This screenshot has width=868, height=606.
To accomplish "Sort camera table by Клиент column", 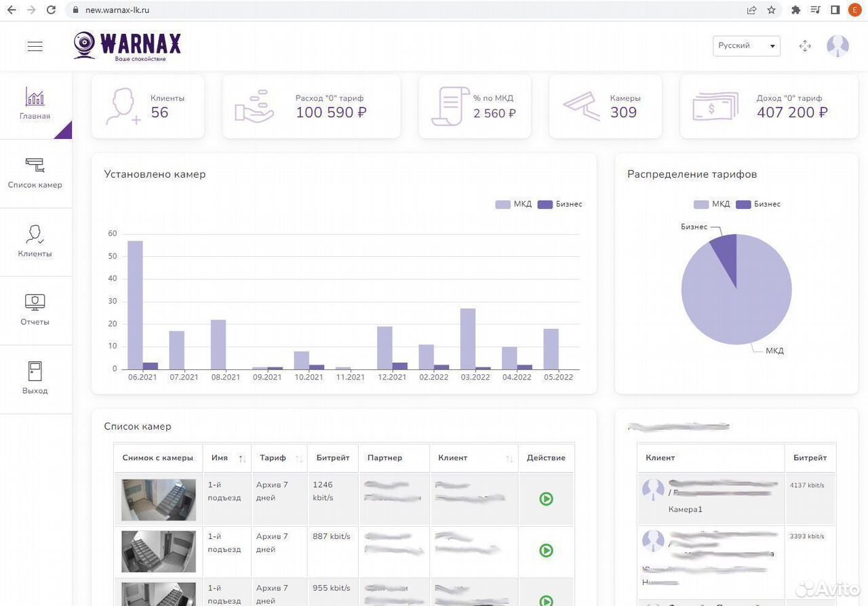I will pyautogui.click(x=474, y=458).
